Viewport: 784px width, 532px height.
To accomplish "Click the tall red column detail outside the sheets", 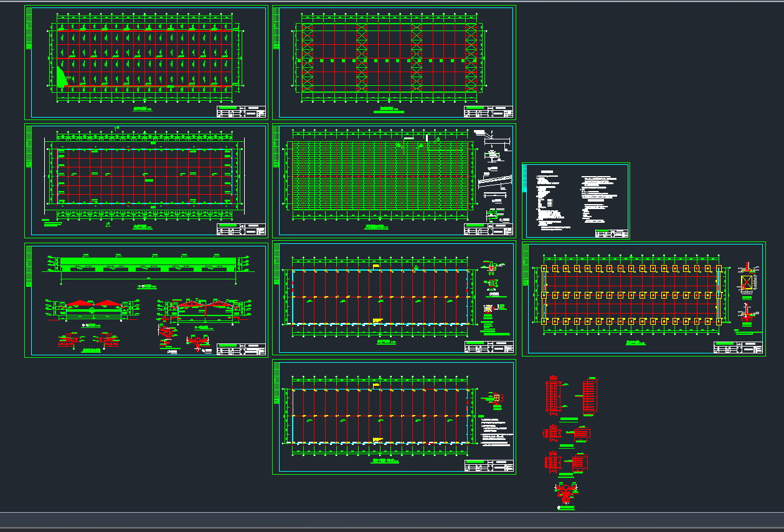I will (552, 396).
